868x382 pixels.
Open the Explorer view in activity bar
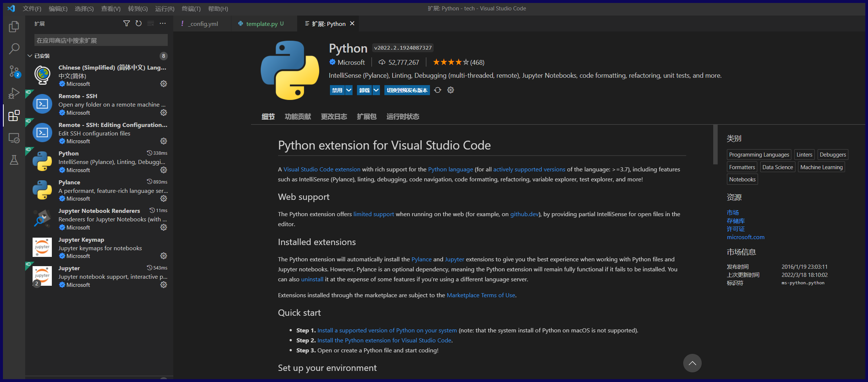14,26
